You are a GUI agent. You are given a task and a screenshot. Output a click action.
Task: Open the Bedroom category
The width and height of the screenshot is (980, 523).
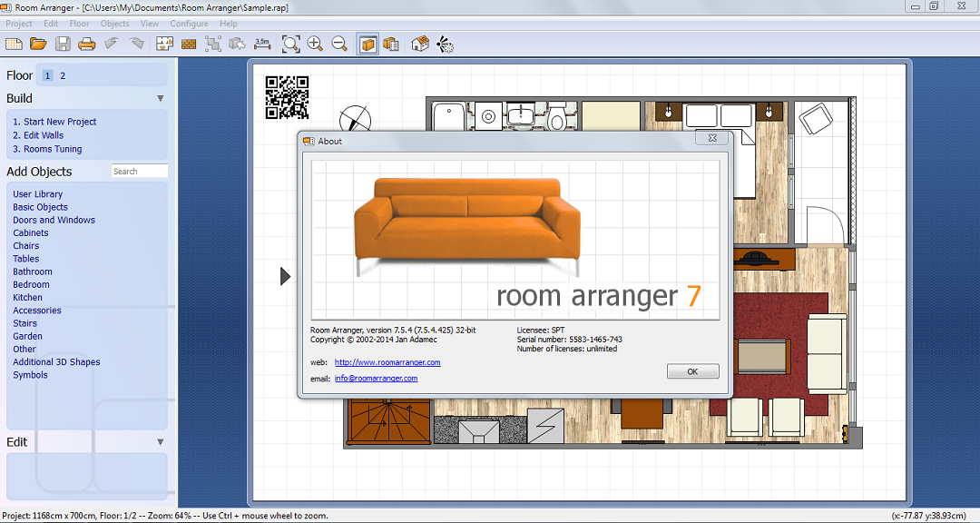tap(31, 284)
